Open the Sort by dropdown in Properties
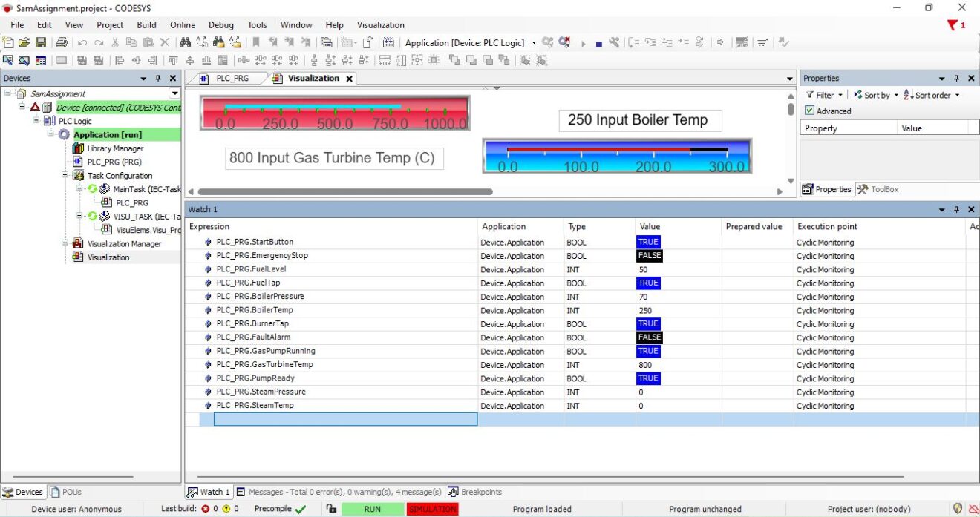The height and width of the screenshot is (517, 980). tap(878, 94)
